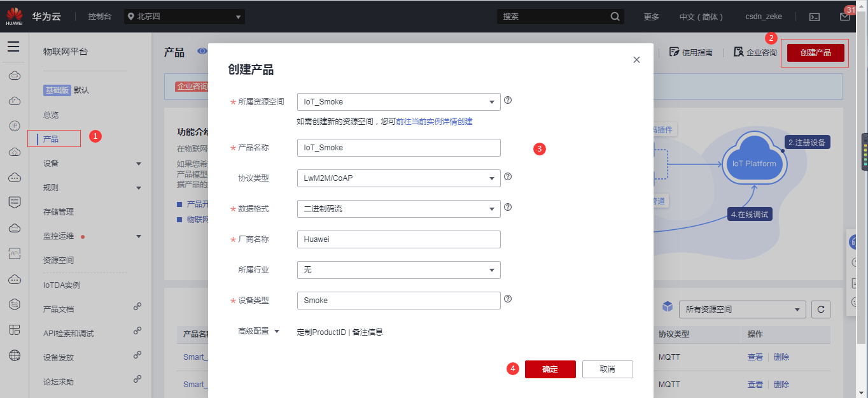Open 使用指南 link
868x398 pixels.
[x=691, y=52]
